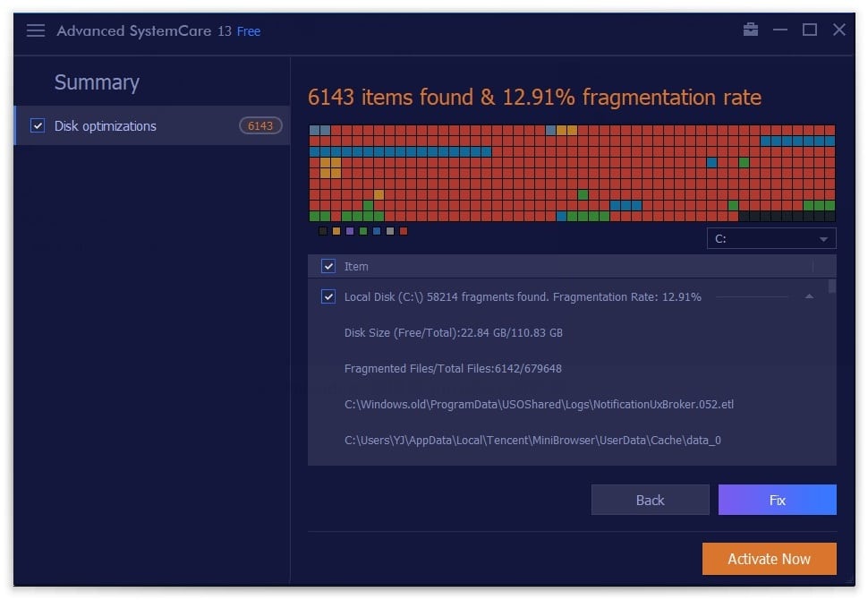Collapse the Local Disk (C:\) details
This screenshot has width=868, height=600.
coord(809,296)
